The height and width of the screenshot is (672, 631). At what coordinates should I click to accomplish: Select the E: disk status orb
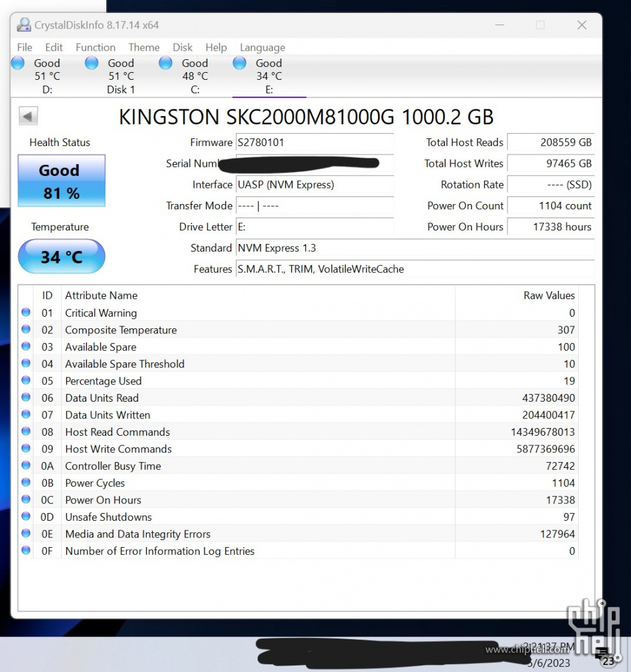click(x=240, y=63)
